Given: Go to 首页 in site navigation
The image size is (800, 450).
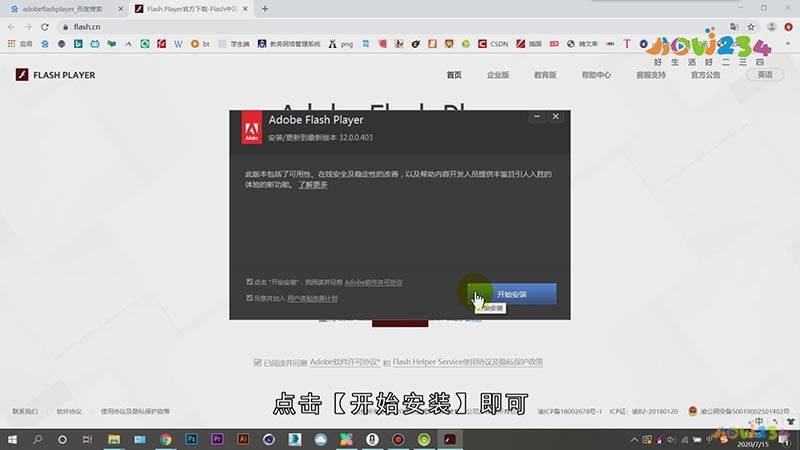Looking at the screenshot, I should (454, 75).
